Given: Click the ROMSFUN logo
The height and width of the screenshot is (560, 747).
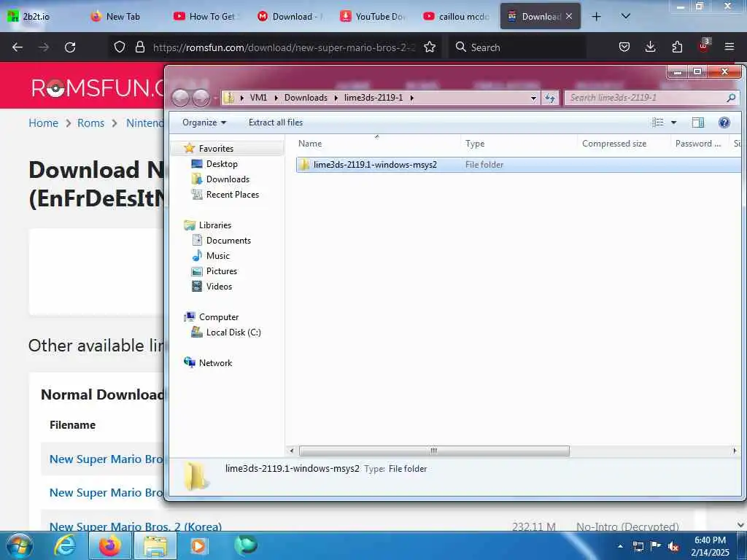Looking at the screenshot, I should tap(98, 88).
